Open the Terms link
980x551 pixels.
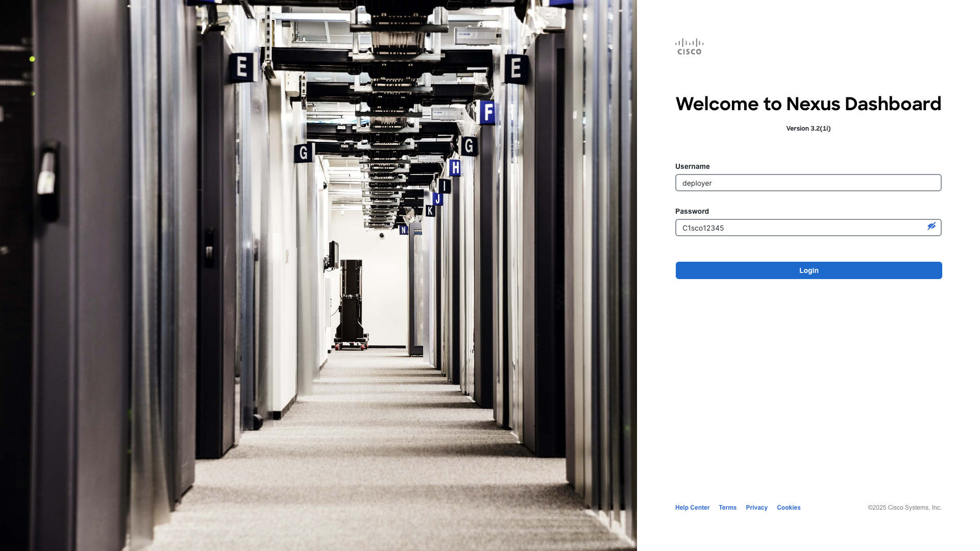[727, 508]
